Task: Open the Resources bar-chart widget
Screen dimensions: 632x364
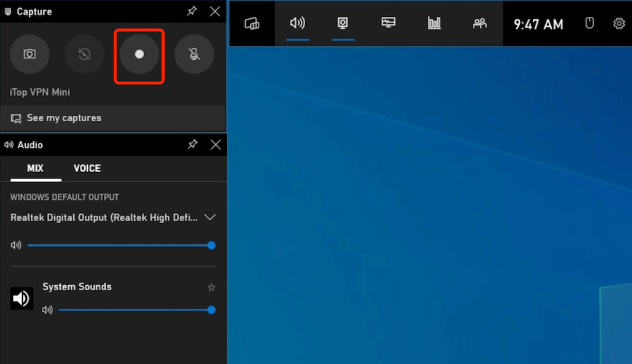Action: tap(434, 23)
